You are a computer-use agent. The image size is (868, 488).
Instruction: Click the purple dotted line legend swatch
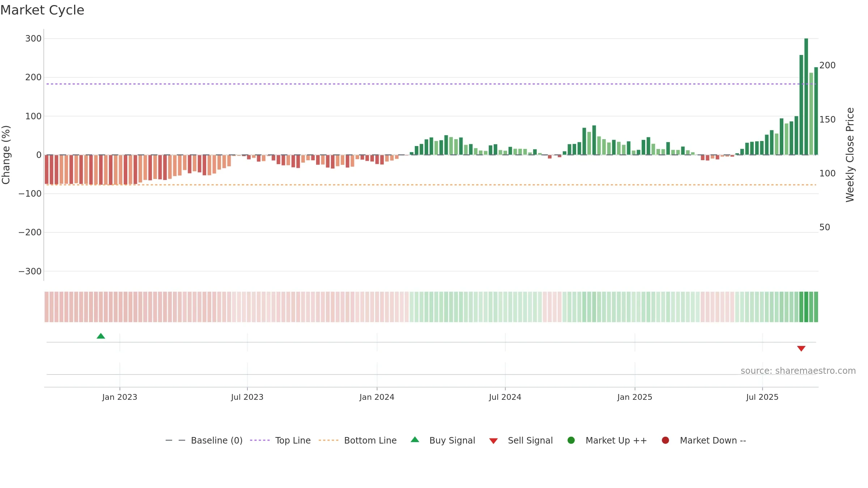(260, 440)
